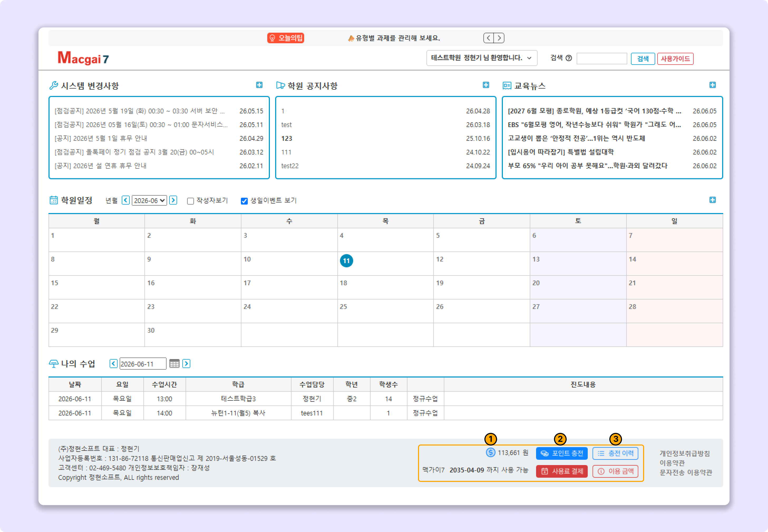Click the 포인트 충전 button
The width and height of the screenshot is (768, 532).
click(562, 453)
